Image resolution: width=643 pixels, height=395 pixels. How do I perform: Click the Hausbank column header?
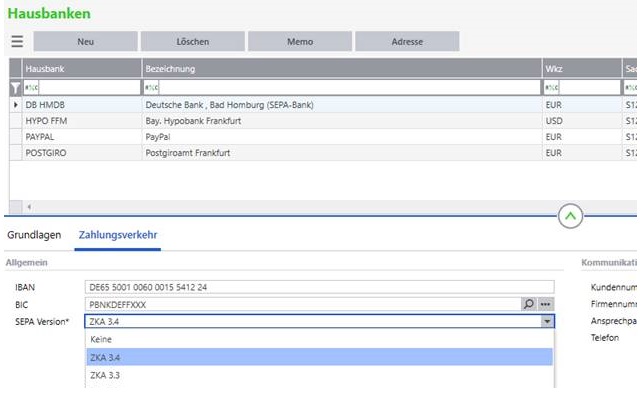coord(82,68)
